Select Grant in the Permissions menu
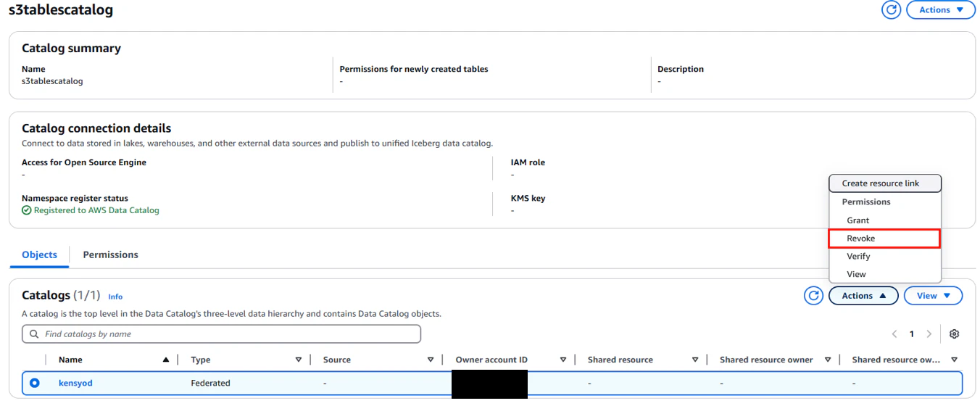 pyautogui.click(x=884, y=220)
